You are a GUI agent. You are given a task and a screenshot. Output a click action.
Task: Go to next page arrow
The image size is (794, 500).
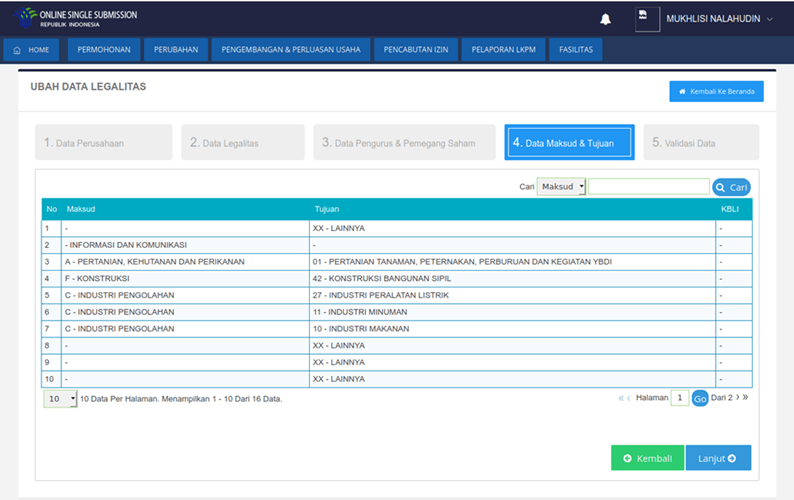click(737, 397)
